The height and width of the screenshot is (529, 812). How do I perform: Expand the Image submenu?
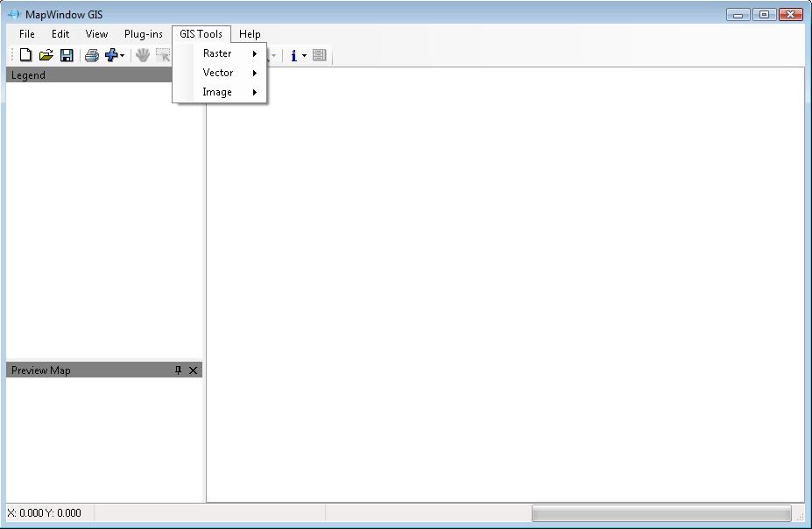point(219,92)
